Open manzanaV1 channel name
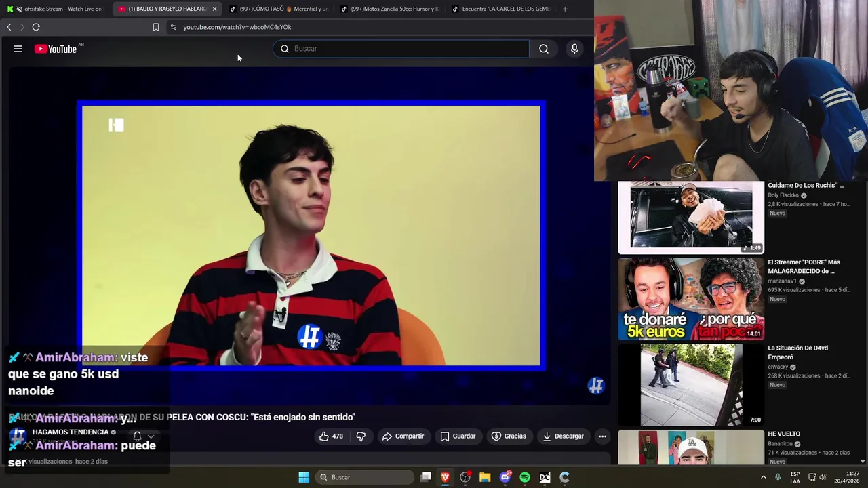This screenshot has width=868, height=488. (782, 281)
